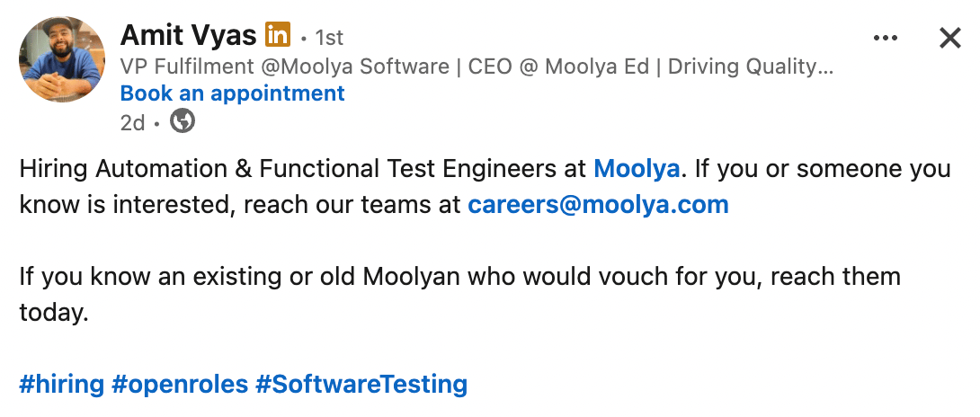Click the Book an appointment link
980x417 pixels.
tap(232, 93)
